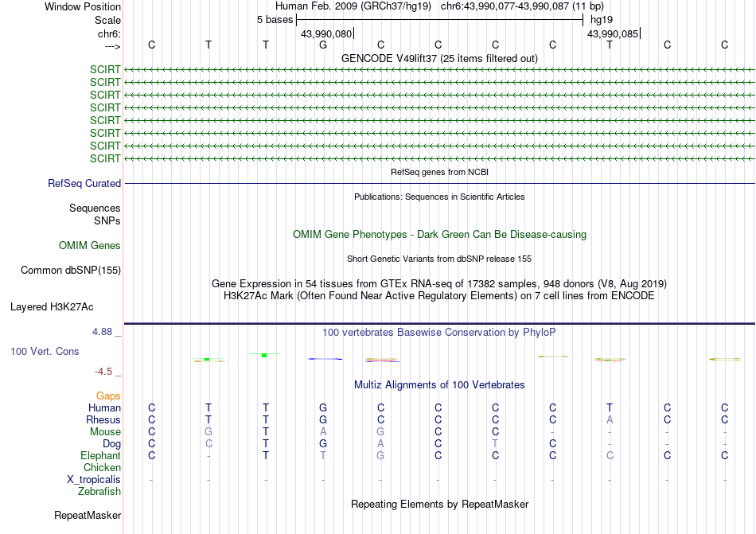
Task: Select the Elephant alignment row label
Action: click(100, 455)
